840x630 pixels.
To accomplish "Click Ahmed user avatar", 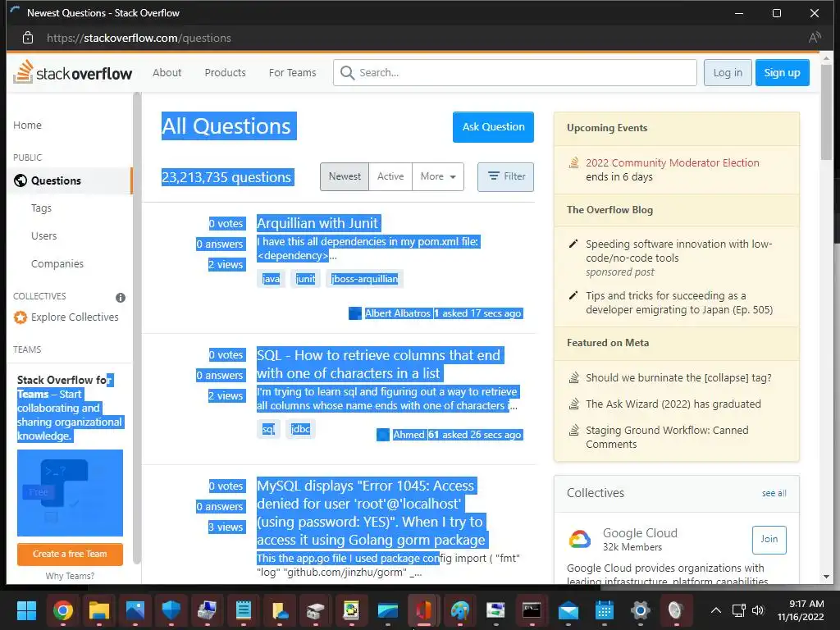I will tap(382, 435).
